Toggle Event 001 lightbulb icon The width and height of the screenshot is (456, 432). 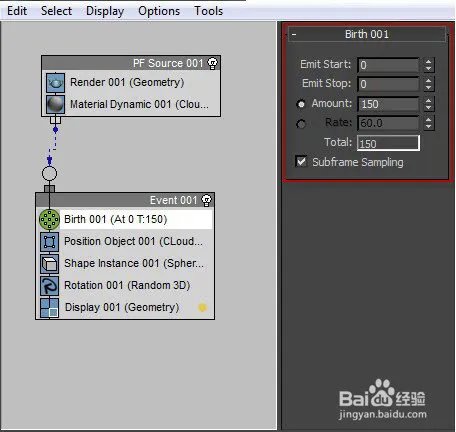point(207,200)
